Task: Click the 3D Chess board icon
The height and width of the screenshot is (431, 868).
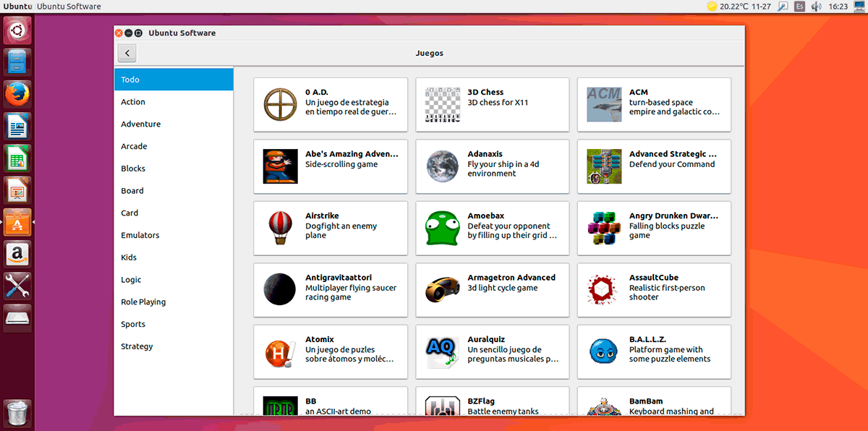Action: pyautogui.click(x=442, y=106)
